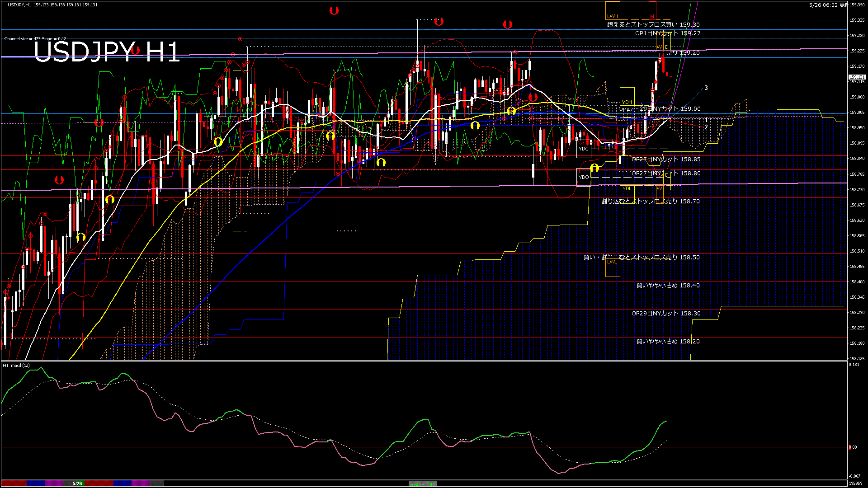This screenshot has width=868, height=488.
Task: Click the 158.180 price axis value
Action: point(857,343)
